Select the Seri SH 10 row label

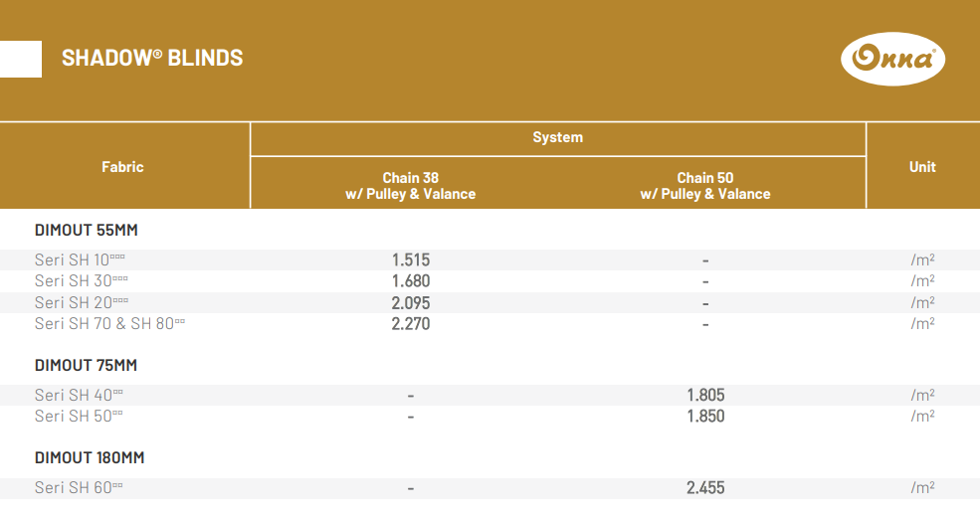click(x=80, y=259)
